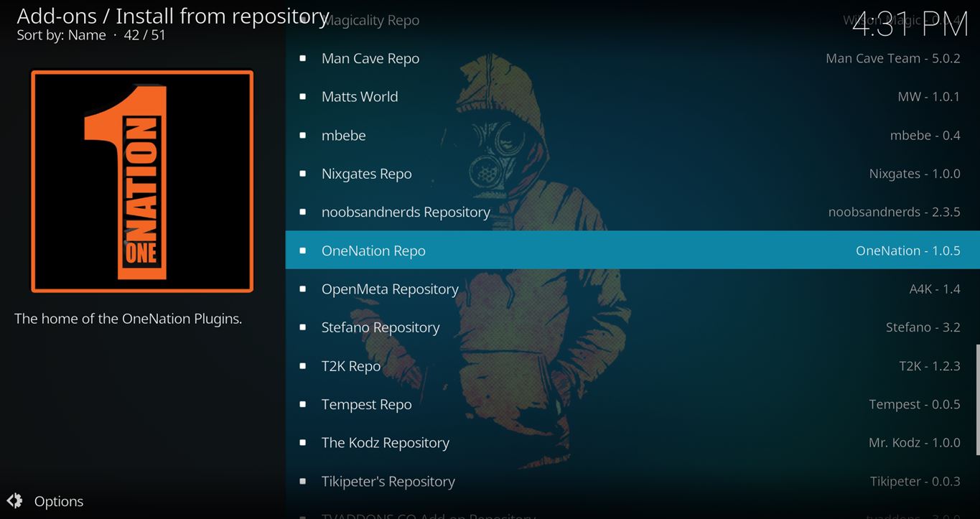This screenshot has width=980, height=519.
Task: Select Nixgates Repo from list
Action: coord(367,174)
